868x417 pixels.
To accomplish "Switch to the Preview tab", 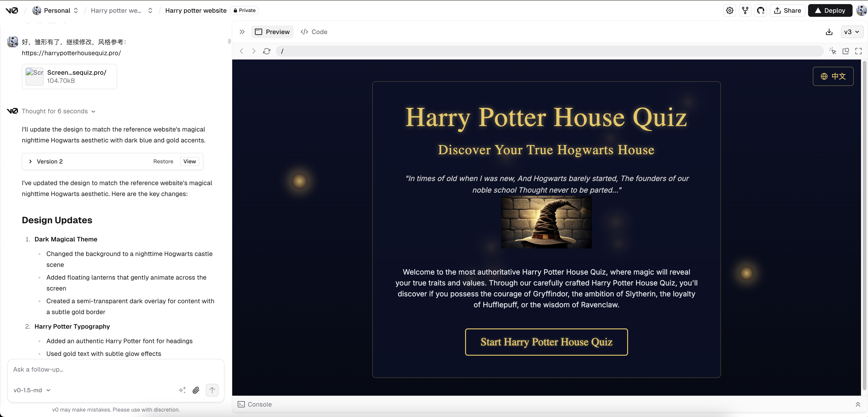I will point(272,32).
